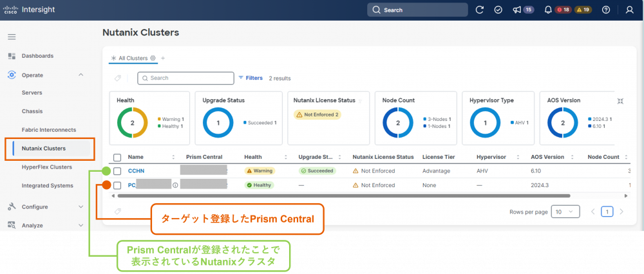
Task: Click the Dashboards icon in sidebar
Action: [12, 56]
